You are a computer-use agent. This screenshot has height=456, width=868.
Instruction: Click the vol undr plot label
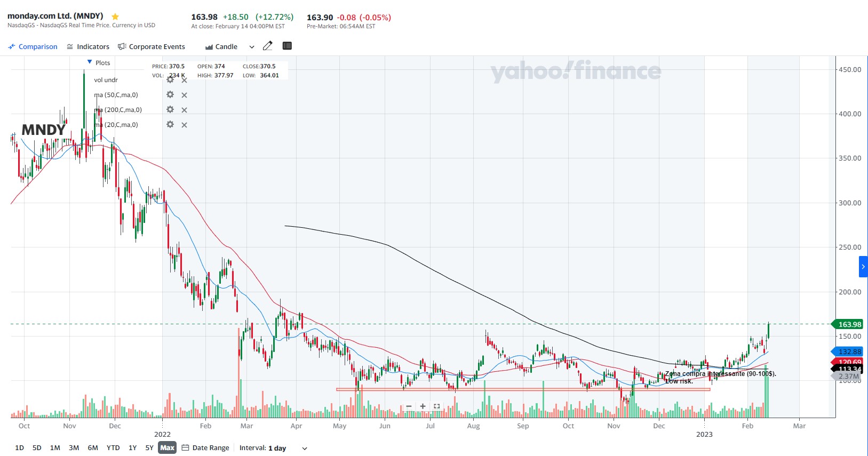click(x=106, y=80)
